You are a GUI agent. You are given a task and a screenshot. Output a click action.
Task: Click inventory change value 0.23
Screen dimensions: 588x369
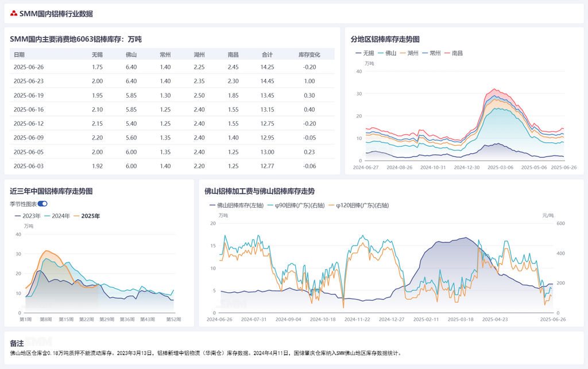[310, 152]
